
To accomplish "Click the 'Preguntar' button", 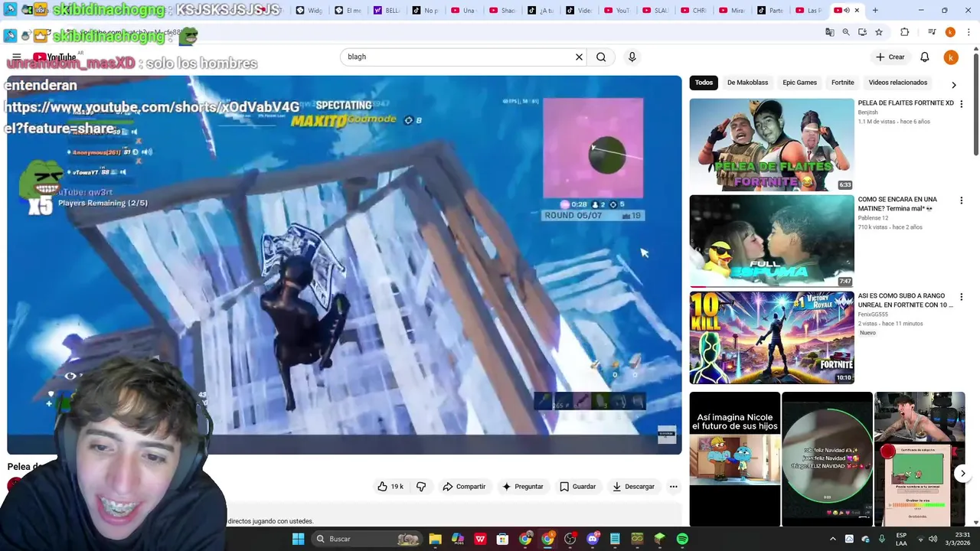I will [x=522, y=487].
